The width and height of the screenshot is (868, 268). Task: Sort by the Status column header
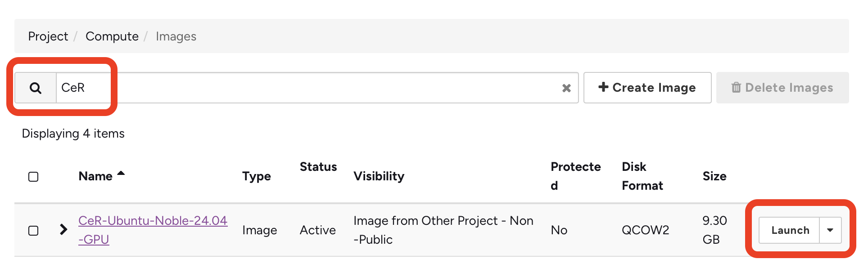[318, 167]
